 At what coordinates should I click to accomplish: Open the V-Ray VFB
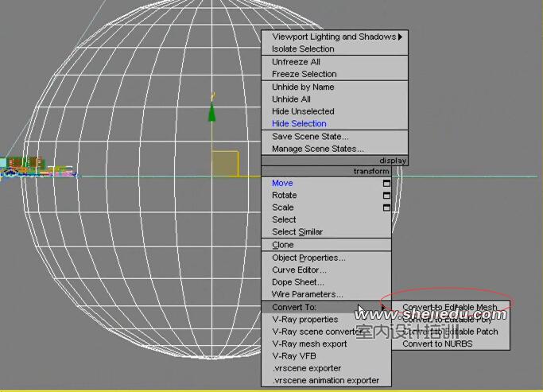[326, 355]
